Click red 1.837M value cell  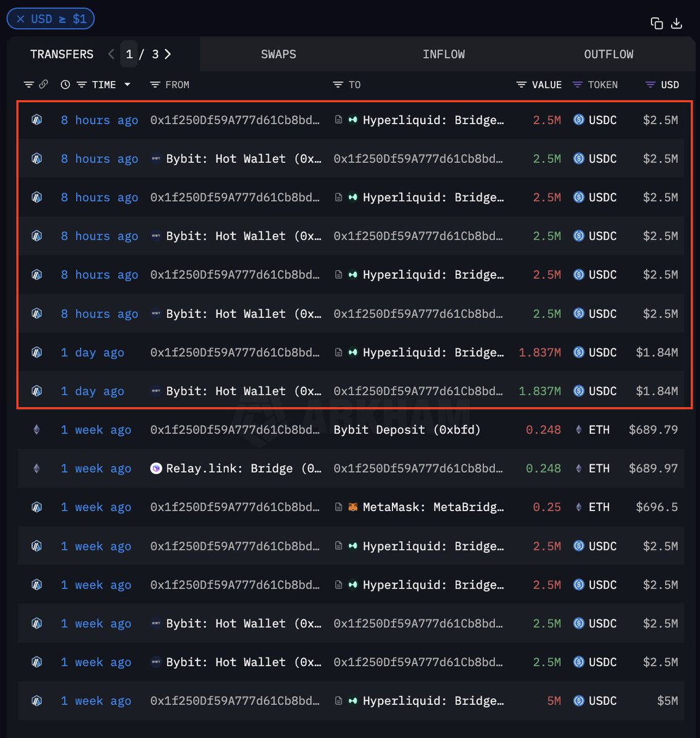(x=540, y=352)
